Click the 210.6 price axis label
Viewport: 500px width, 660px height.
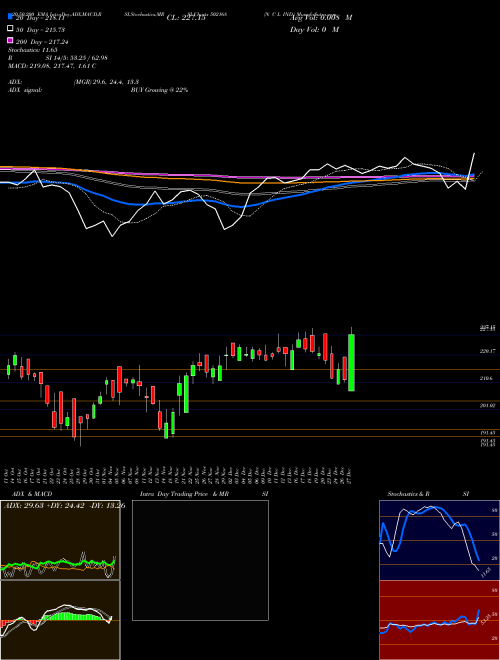point(487,378)
